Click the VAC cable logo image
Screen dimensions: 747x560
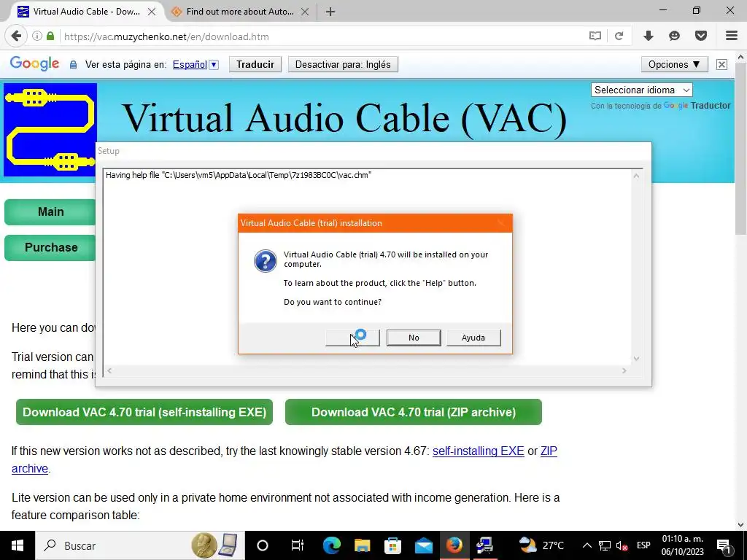(x=50, y=130)
